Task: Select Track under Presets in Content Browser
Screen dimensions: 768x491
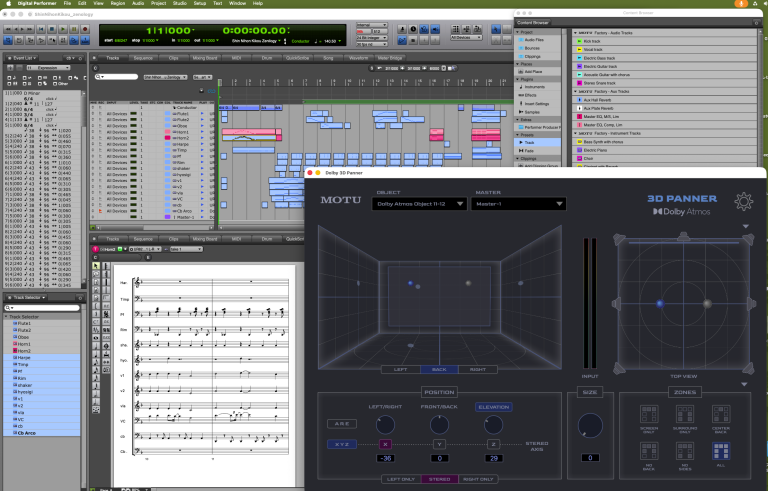Action: tap(538, 143)
